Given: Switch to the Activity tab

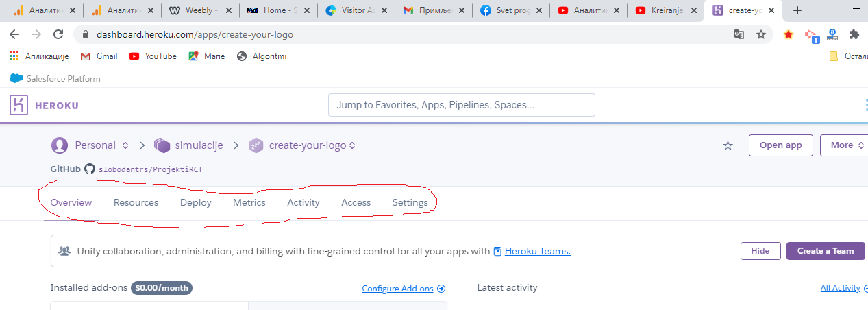Looking at the screenshot, I should pos(303,202).
